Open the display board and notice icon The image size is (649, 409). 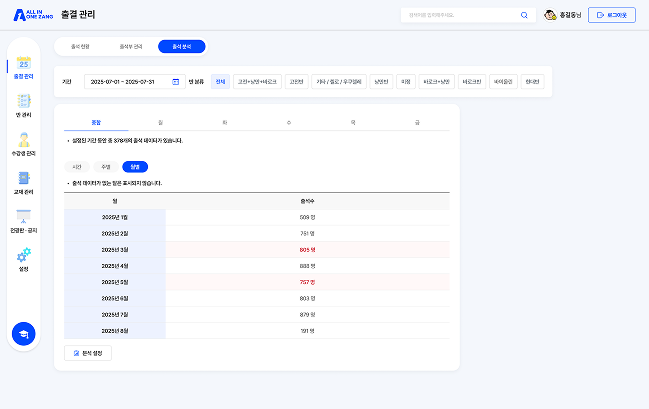(24, 217)
